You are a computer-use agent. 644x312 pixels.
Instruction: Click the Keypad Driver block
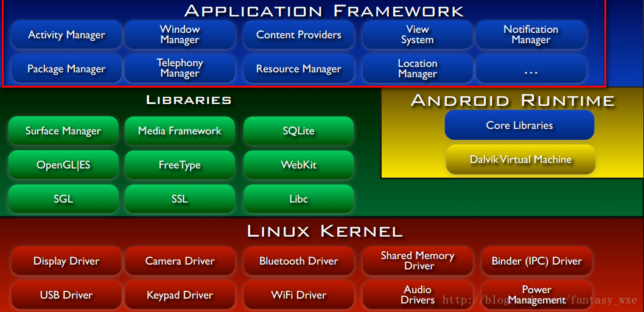click(180, 295)
